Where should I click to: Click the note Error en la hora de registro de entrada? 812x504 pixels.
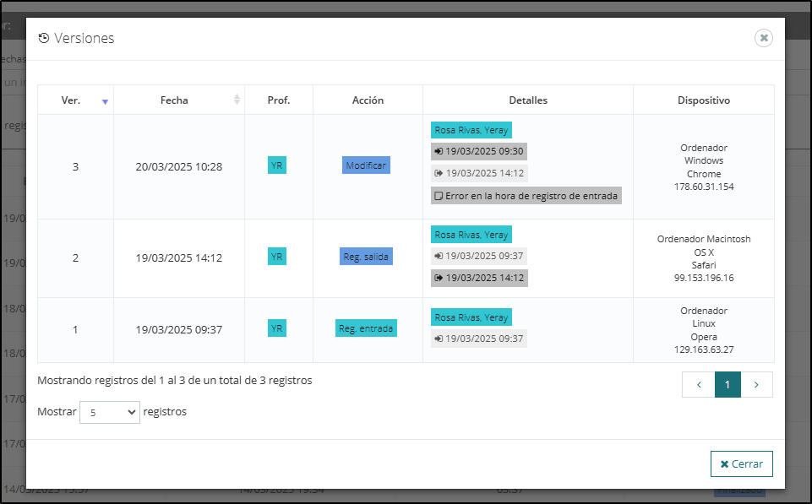coord(526,196)
